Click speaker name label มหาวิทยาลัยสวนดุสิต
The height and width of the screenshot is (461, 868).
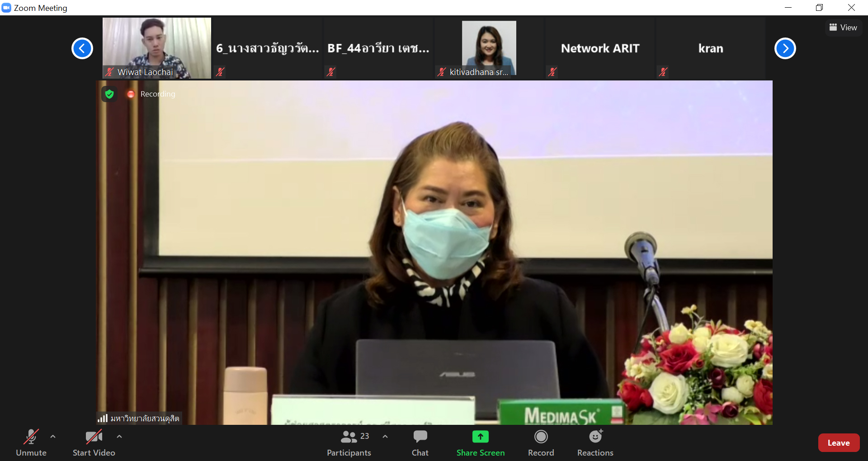145,419
